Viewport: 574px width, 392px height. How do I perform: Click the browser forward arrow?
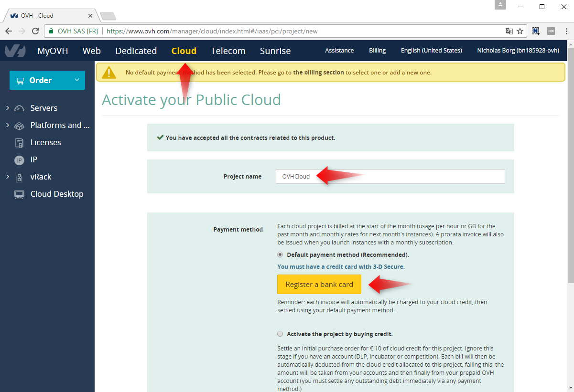point(22,31)
